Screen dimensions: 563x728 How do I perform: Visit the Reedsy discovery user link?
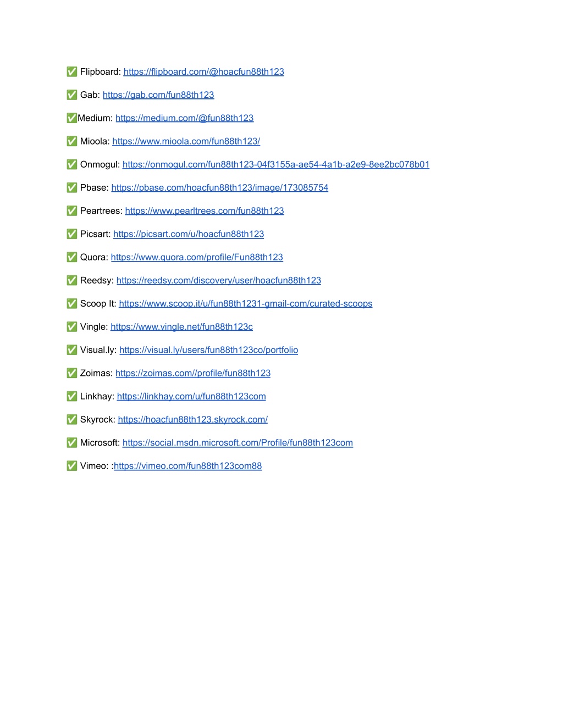pyautogui.click(x=219, y=280)
